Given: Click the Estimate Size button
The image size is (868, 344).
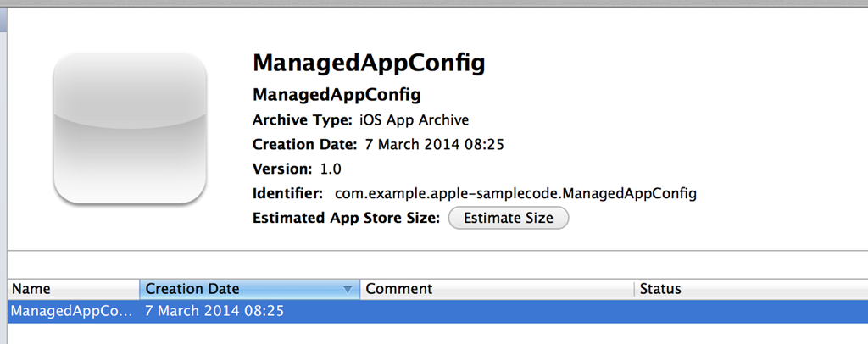Looking at the screenshot, I should 509,218.
